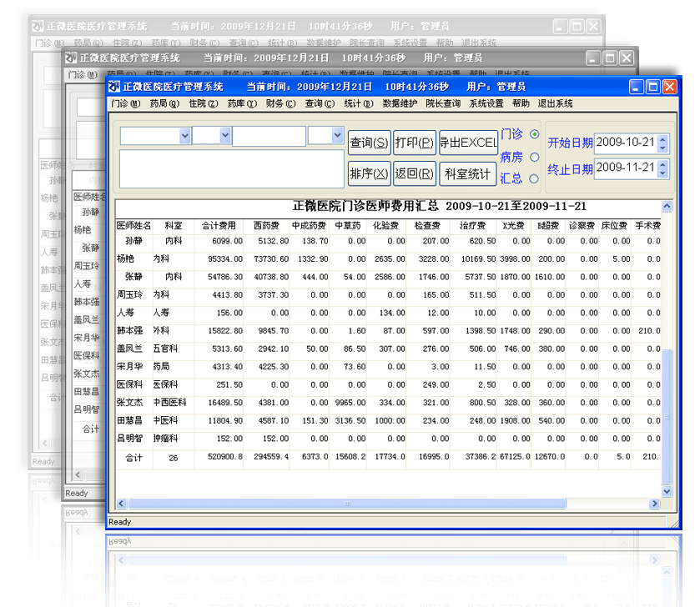Viewport: 700px width, 607px height.
Task: Click the 门诊(M) menu in middle background window
Action: click(x=82, y=74)
